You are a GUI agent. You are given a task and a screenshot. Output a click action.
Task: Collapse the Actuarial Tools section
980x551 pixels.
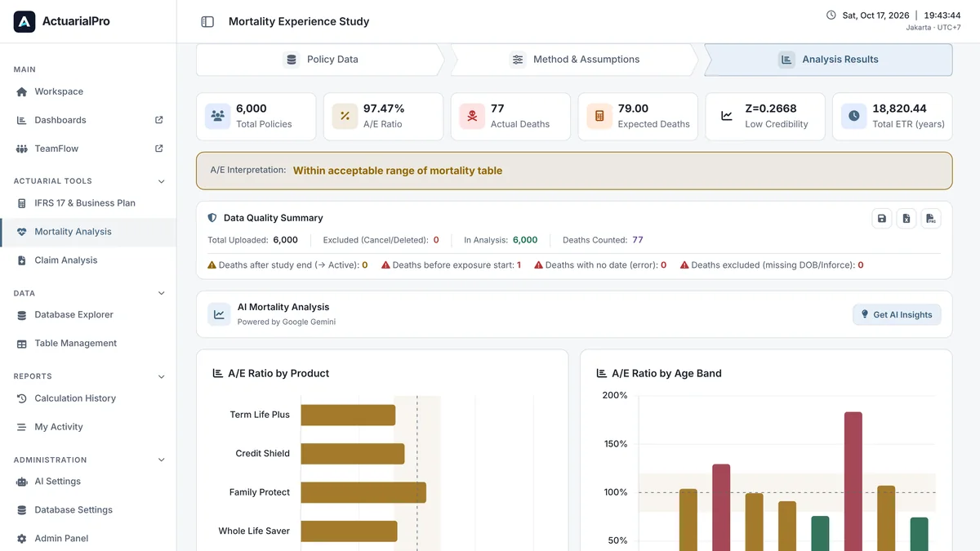tap(161, 181)
